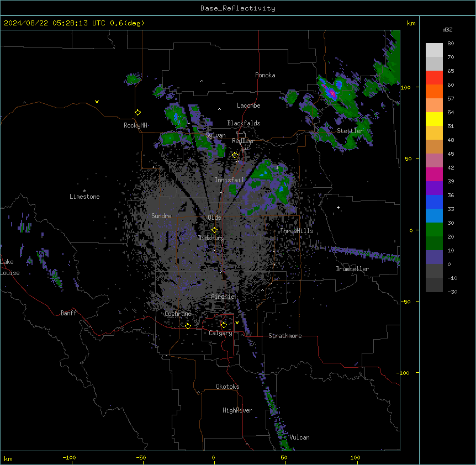Click the RedDeer city label
Image resolution: width=476 pixels, height=465 pixels.
click(243, 141)
